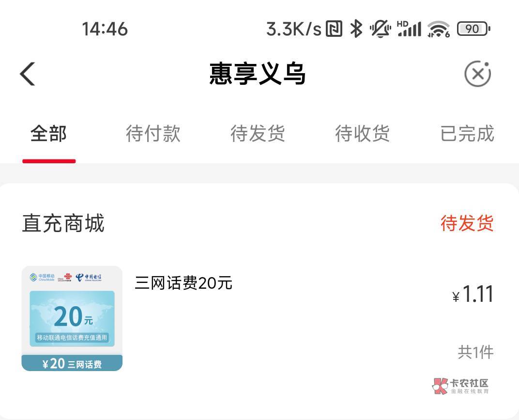Open the 直充商城 store name
Image resolution: width=519 pixels, height=420 pixels.
tap(63, 223)
